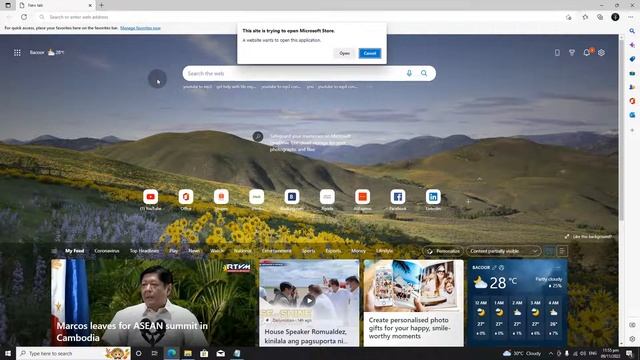The image size is (640, 360).
Task: Click the Windows taskbar search box
Action: click(73, 353)
